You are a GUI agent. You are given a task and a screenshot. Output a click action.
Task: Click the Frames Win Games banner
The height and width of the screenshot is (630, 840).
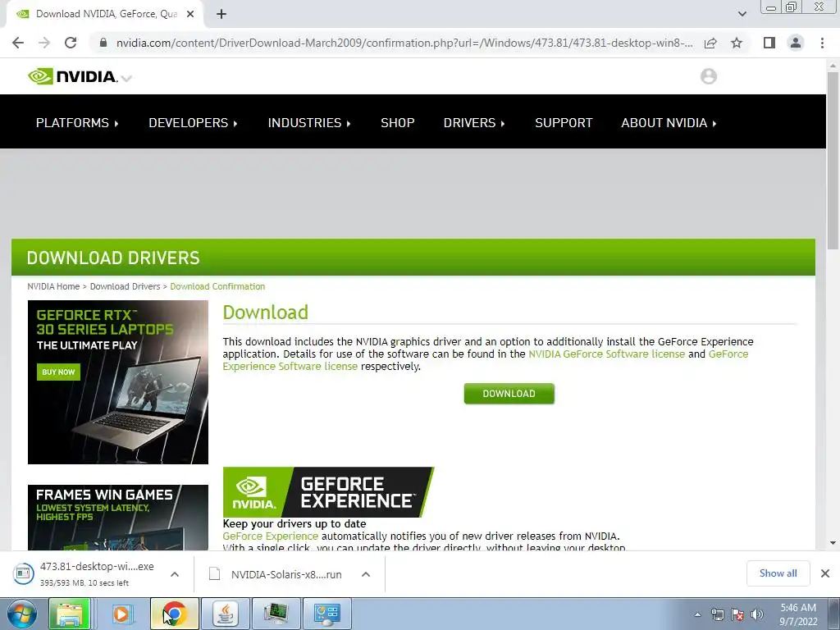click(x=118, y=518)
